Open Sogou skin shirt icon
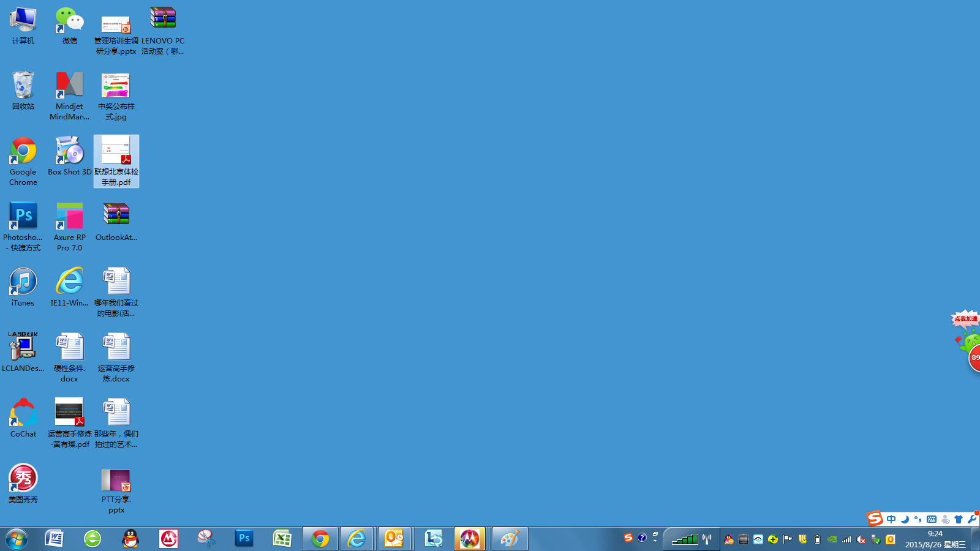This screenshot has height=551, width=980. click(x=959, y=519)
